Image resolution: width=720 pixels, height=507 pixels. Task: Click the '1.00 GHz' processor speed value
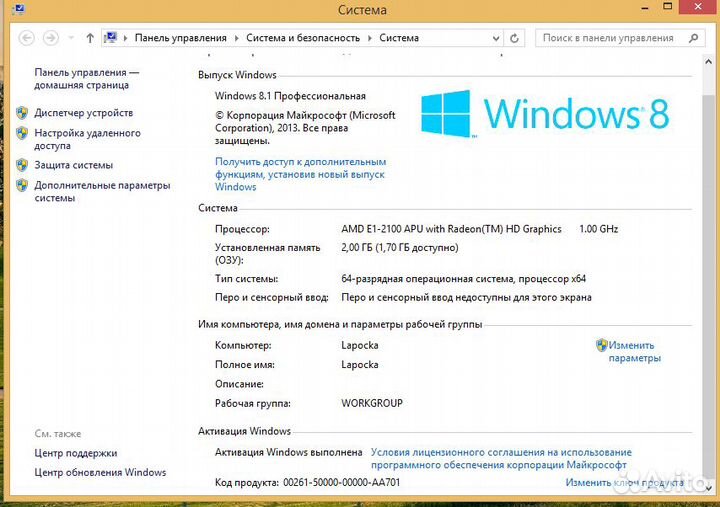(599, 229)
